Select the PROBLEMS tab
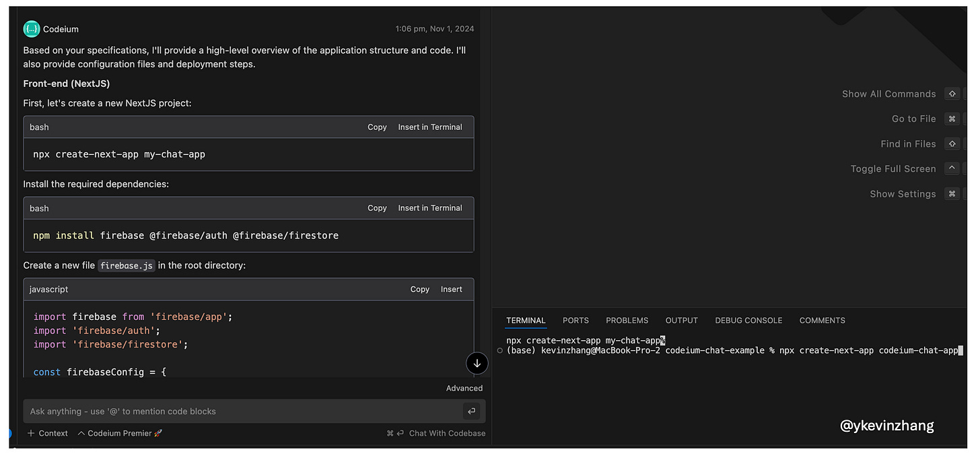The width and height of the screenshot is (980, 456). pyautogui.click(x=627, y=320)
